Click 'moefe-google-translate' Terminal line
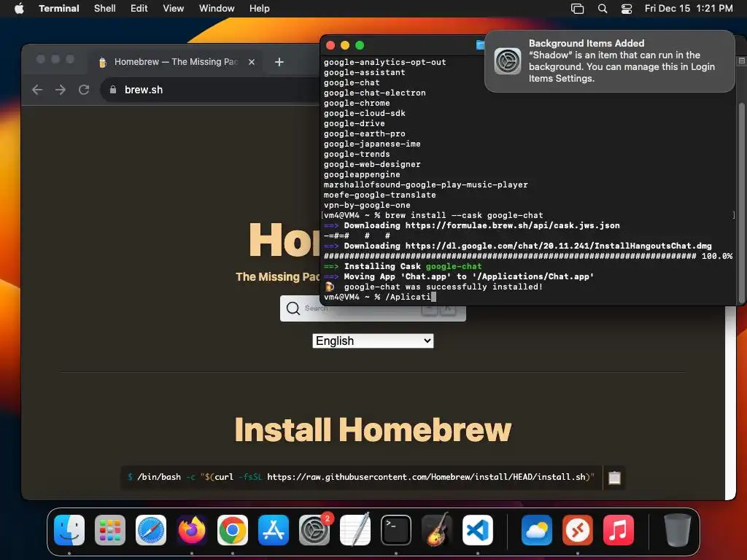 click(x=379, y=195)
